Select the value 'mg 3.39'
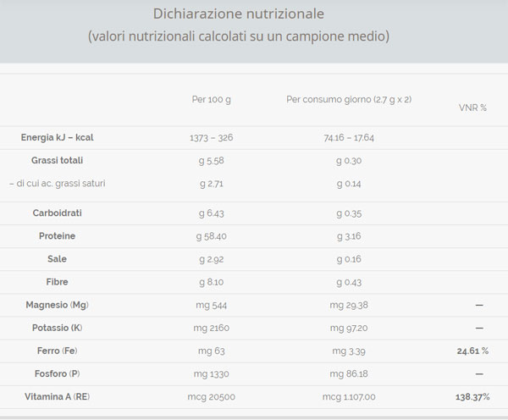Screen dimensions: 508x420 pos(349,351)
